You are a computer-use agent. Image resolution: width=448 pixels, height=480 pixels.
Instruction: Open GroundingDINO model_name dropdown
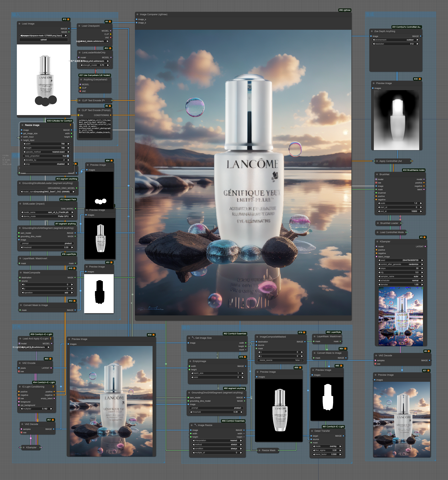[x=47, y=192]
